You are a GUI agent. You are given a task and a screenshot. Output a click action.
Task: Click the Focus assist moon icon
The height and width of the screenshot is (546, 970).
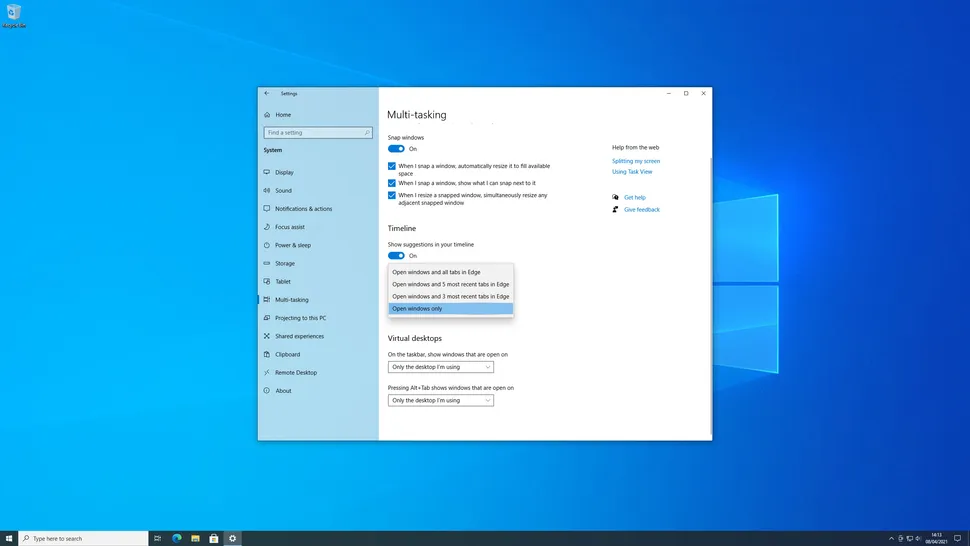click(x=267, y=227)
